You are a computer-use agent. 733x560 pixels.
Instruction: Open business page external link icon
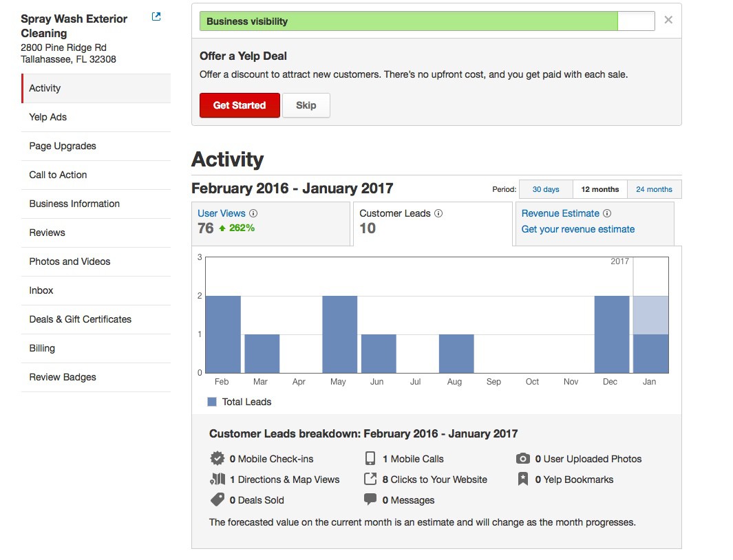[156, 17]
